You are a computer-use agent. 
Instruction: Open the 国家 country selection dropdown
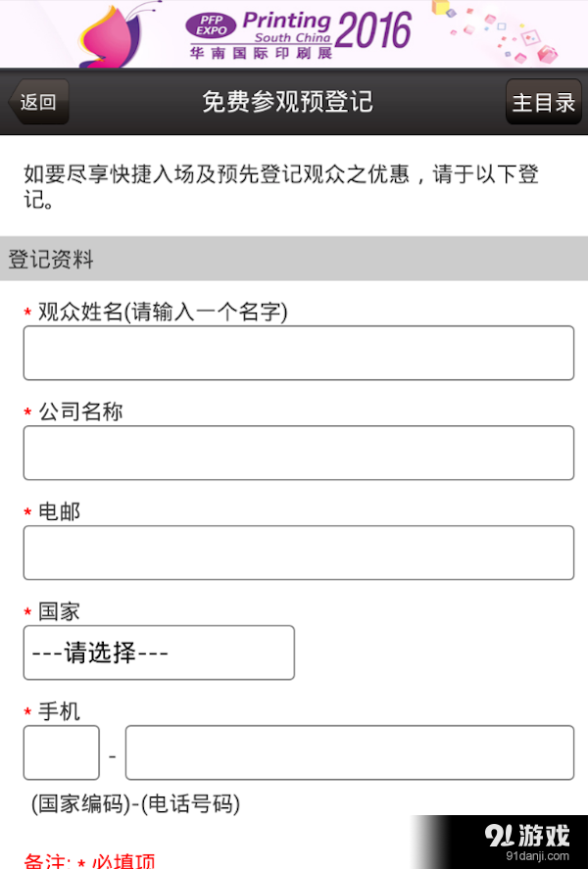click(x=159, y=652)
